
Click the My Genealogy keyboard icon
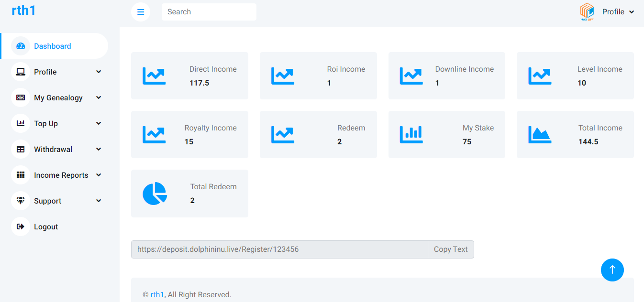[x=21, y=98]
